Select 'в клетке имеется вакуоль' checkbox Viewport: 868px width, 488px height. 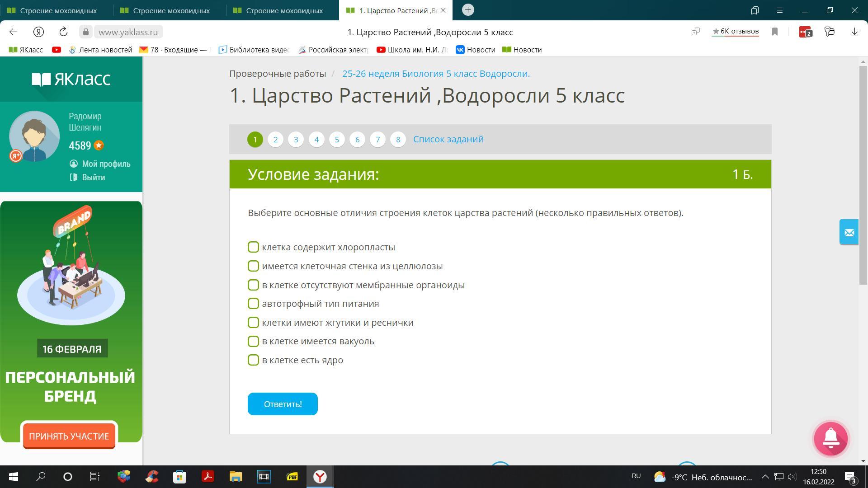coord(253,341)
